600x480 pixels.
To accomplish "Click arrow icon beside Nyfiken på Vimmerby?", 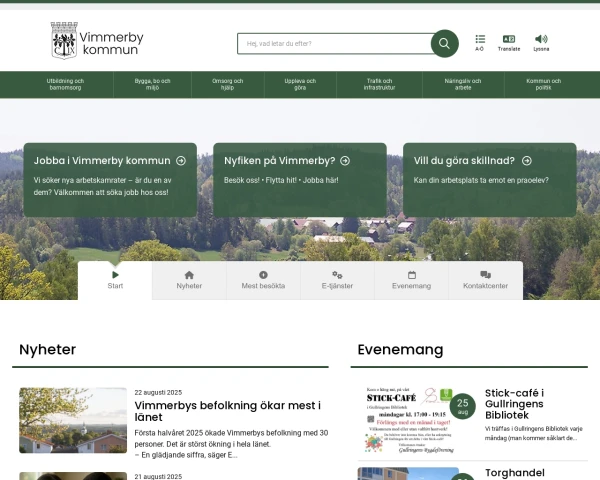I will tap(345, 161).
